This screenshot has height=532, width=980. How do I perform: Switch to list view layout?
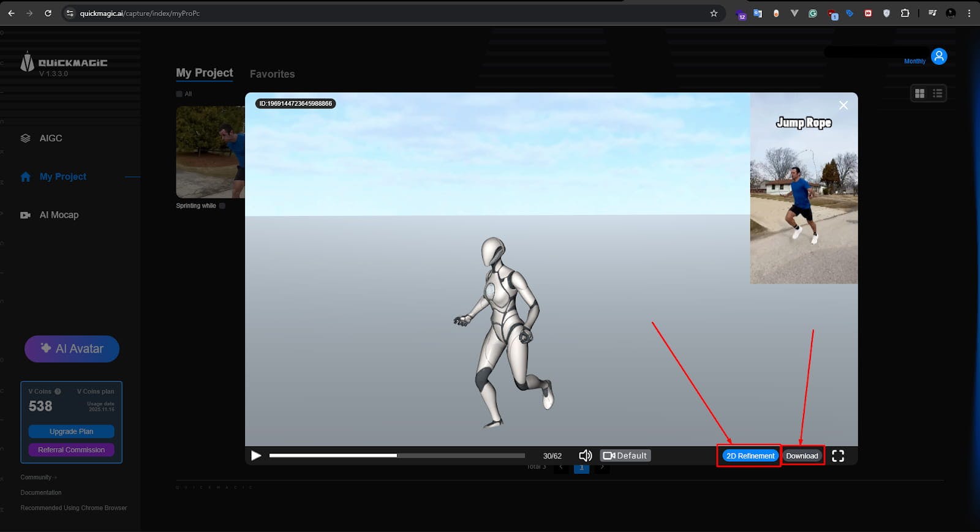(937, 94)
